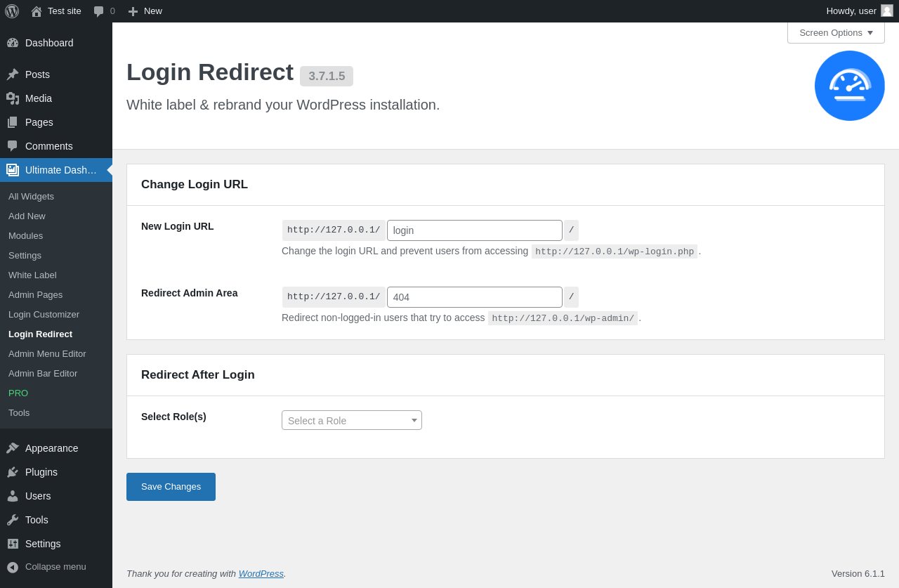899x588 pixels.
Task: Click the user avatar in top bar
Action: coord(887,11)
